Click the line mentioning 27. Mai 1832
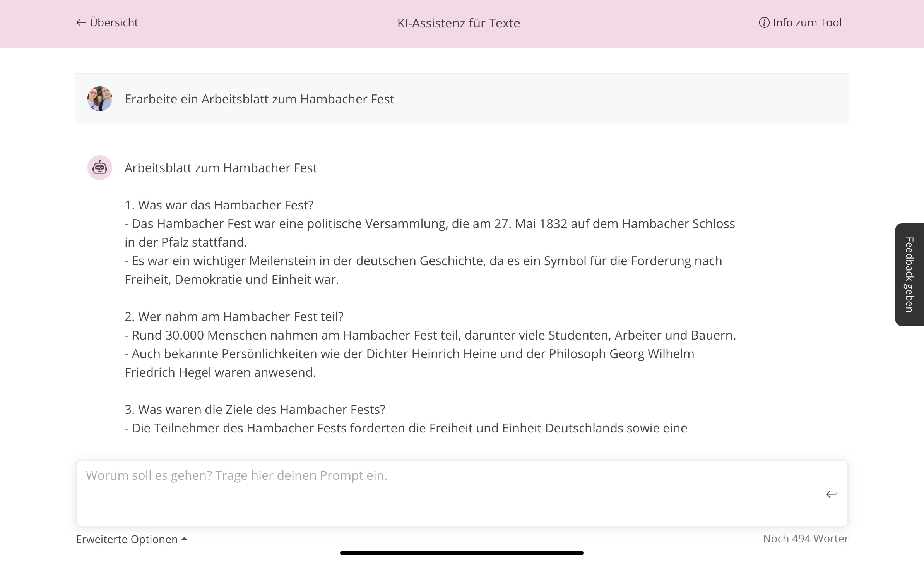 coord(430,224)
